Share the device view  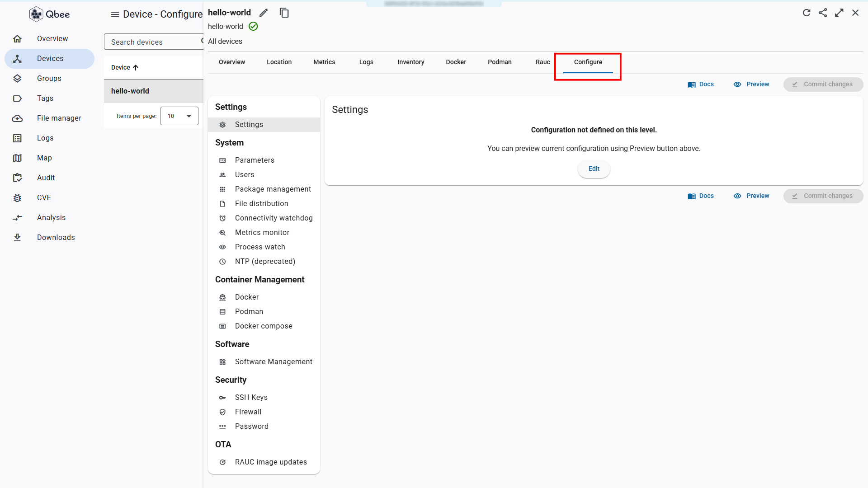click(823, 13)
